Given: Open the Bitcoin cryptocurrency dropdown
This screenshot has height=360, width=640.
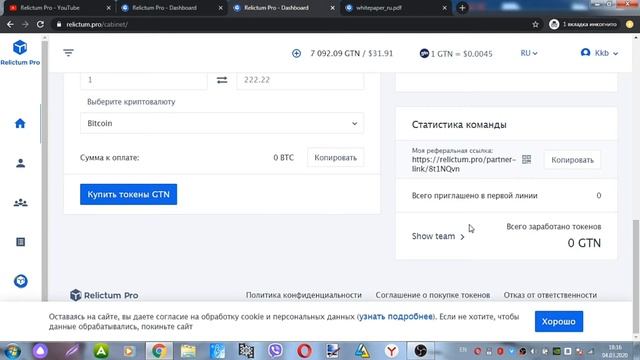Looking at the screenshot, I should coord(222,123).
